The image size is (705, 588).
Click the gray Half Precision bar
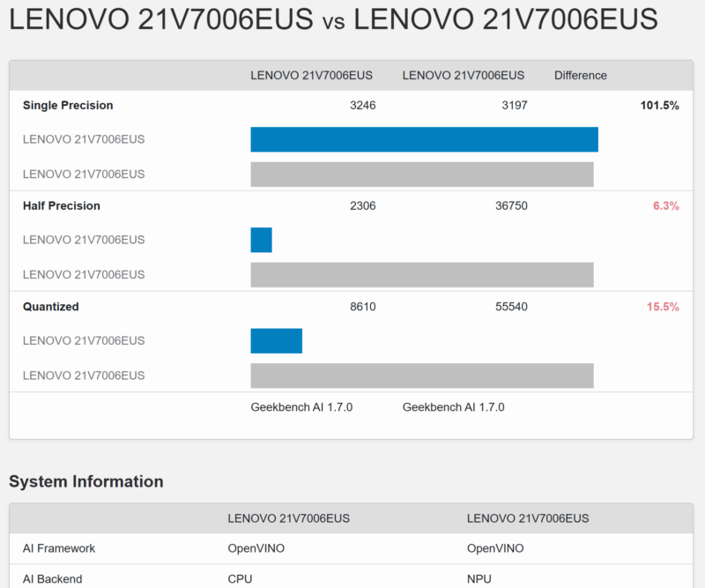[422, 275]
